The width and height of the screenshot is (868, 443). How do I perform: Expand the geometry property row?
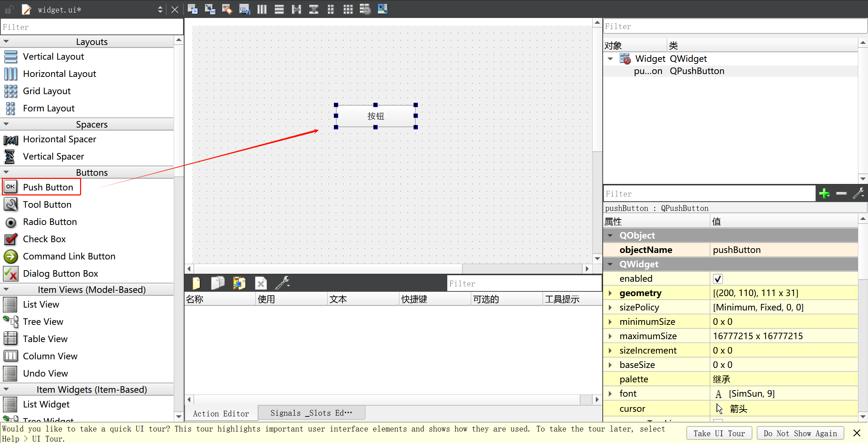pos(610,293)
